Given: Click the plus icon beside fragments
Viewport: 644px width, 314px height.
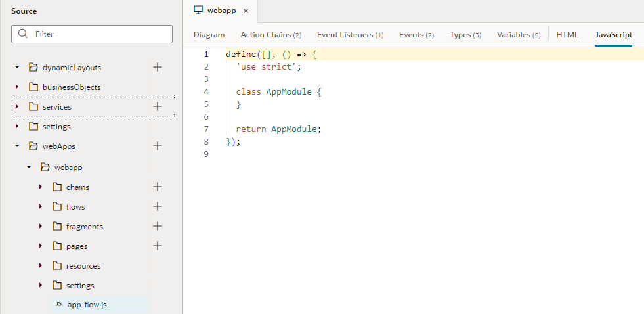Looking at the screenshot, I should pyautogui.click(x=158, y=226).
